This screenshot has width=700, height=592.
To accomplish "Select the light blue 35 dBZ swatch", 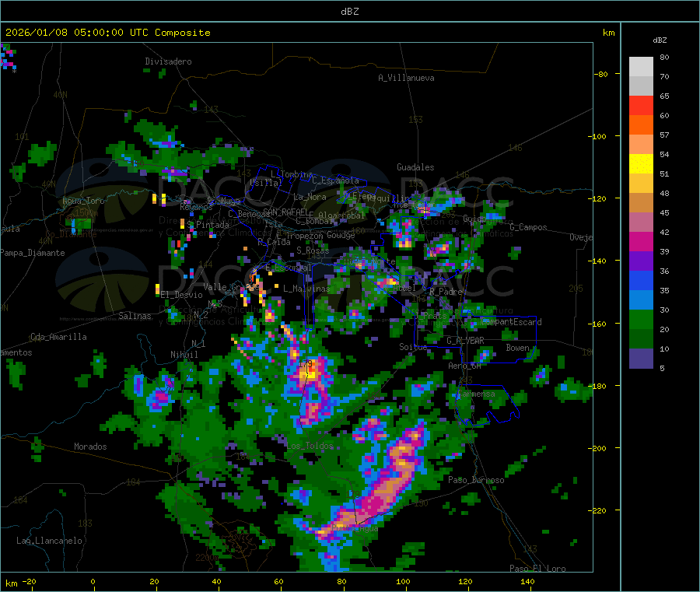I will (x=641, y=300).
